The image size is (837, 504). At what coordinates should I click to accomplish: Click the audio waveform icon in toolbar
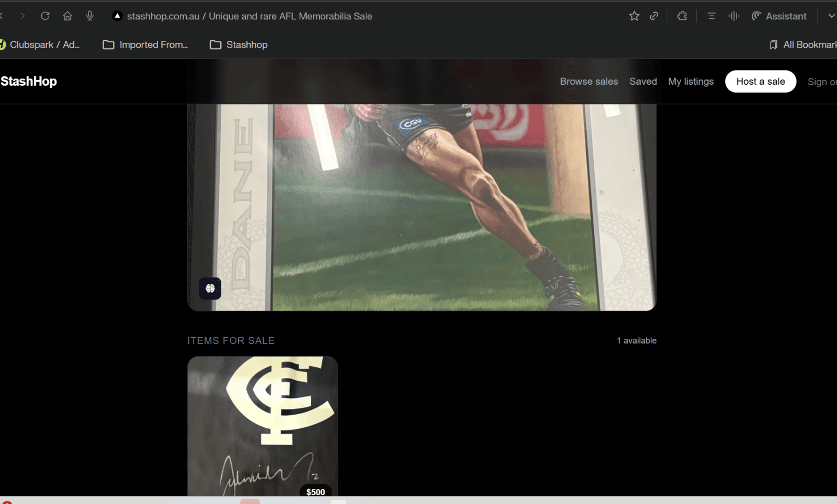pos(733,16)
